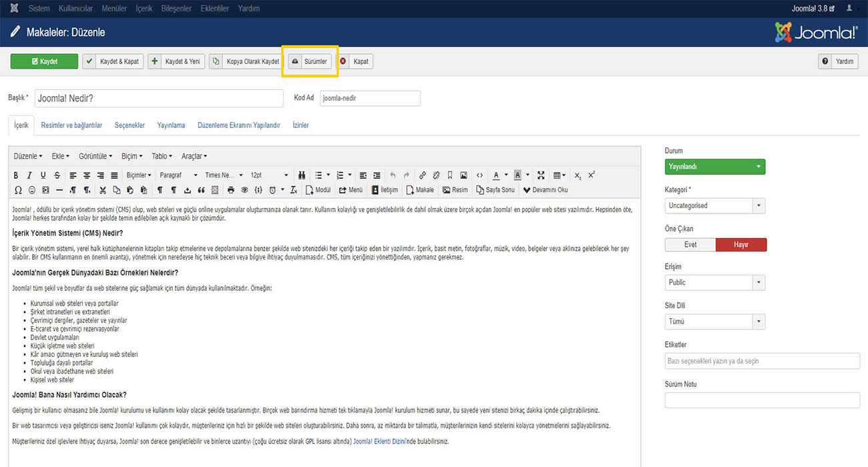Screen dimensions: 868x467
Task: Click into the Sürüm Notu field
Action: [762, 400]
